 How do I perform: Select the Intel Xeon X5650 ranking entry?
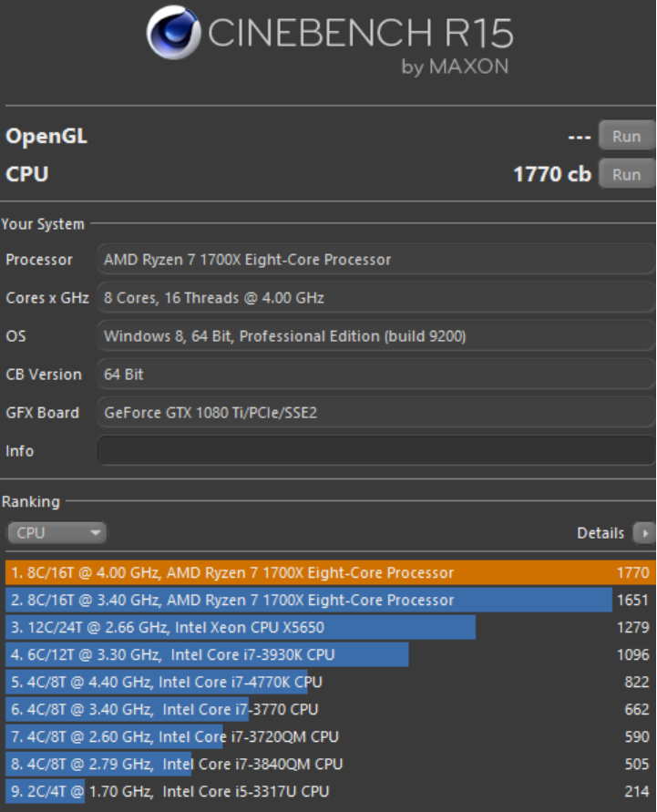click(330, 628)
